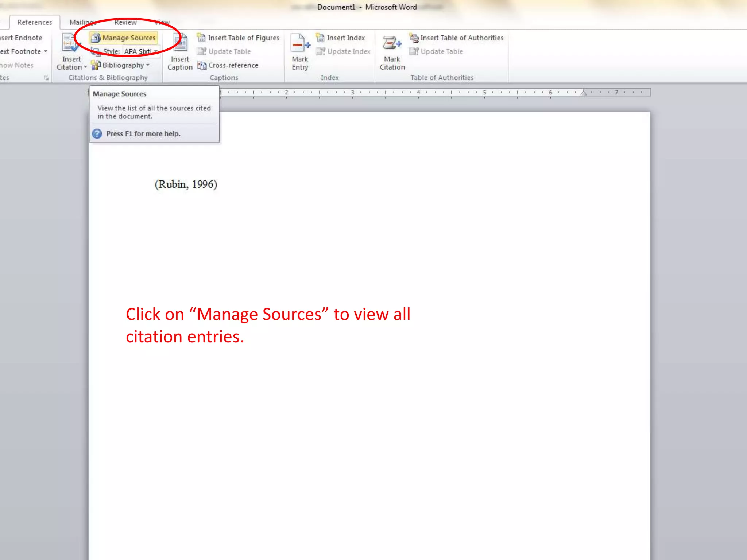This screenshot has height=560, width=747.
Task: Switch to the Mailings tab
Action: [x=83, y=22]
